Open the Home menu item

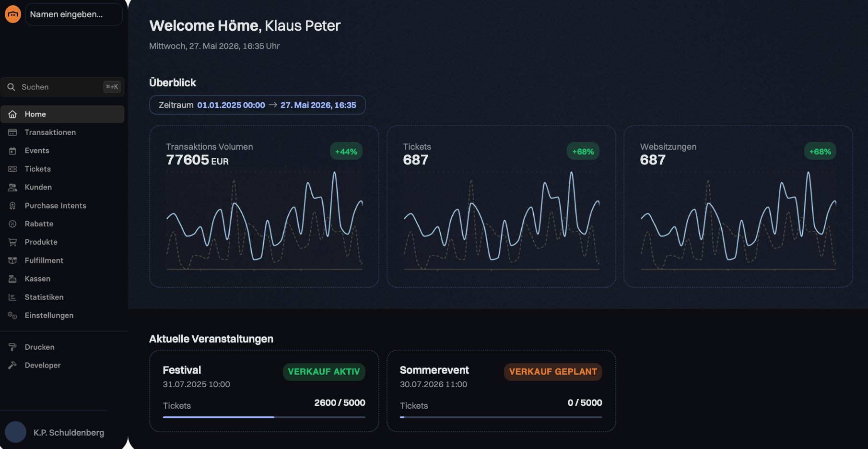point(62,114)
